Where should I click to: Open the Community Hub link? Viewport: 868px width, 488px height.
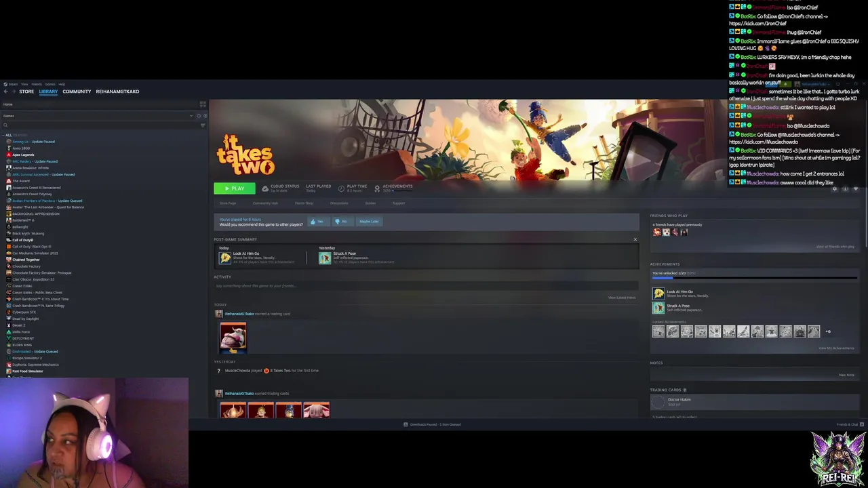click(265, 203)
